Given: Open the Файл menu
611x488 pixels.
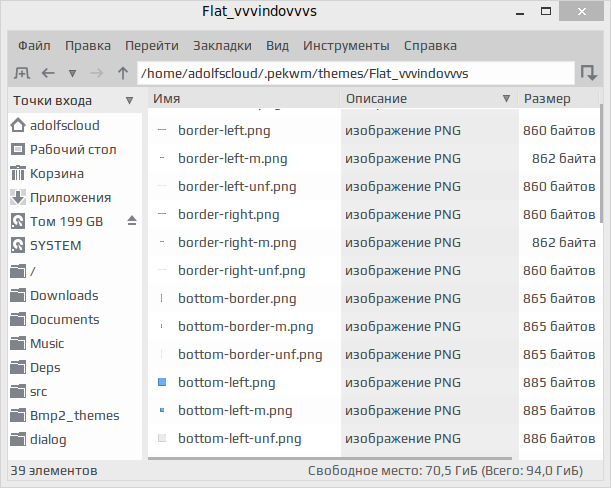Looking at the screenshot, I should pyautogui.click(x=34, y=46).
